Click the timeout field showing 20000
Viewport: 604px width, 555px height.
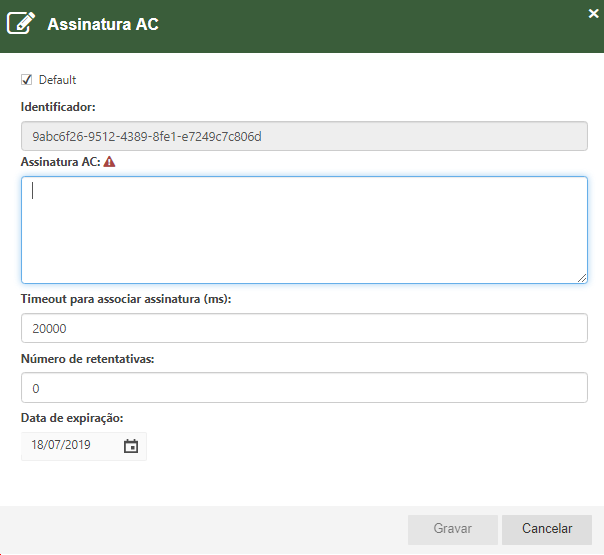point(304,328)
